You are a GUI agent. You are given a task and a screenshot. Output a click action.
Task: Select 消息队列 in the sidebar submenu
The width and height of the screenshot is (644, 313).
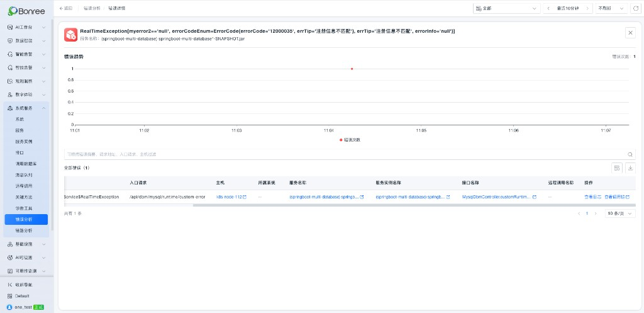point(24,175)
